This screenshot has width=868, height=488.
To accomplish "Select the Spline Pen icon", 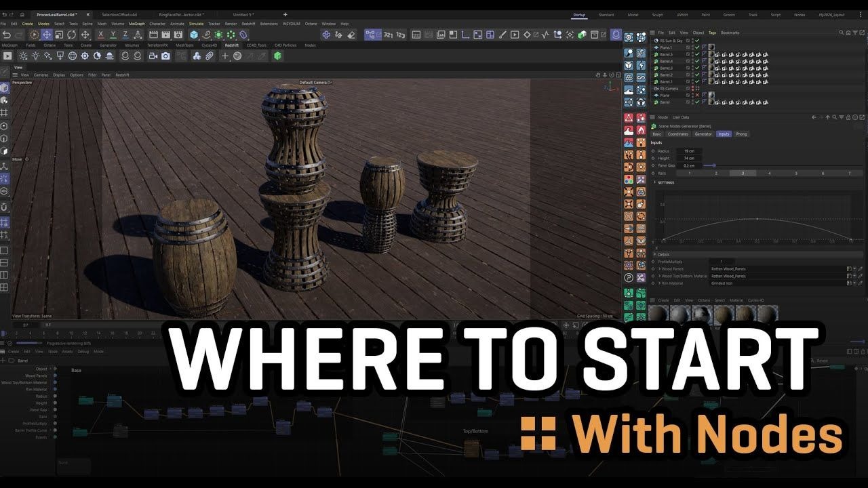I will point(206,35).
